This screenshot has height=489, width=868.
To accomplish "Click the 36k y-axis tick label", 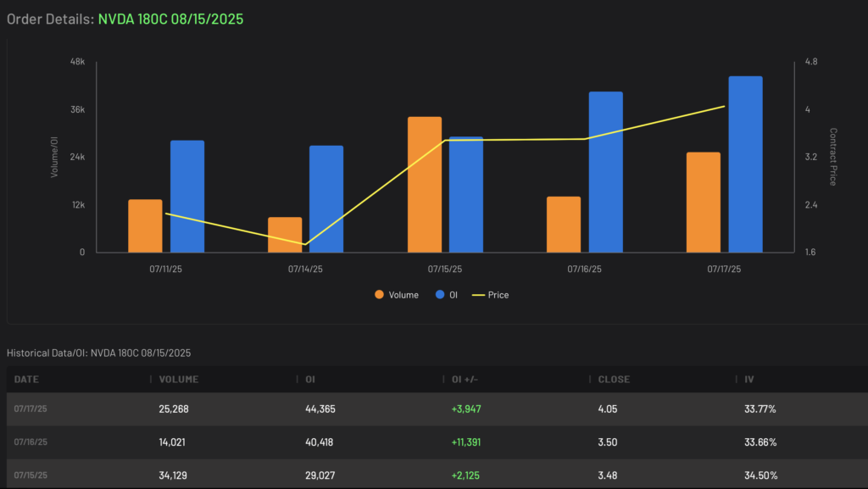I will [77, 109].
